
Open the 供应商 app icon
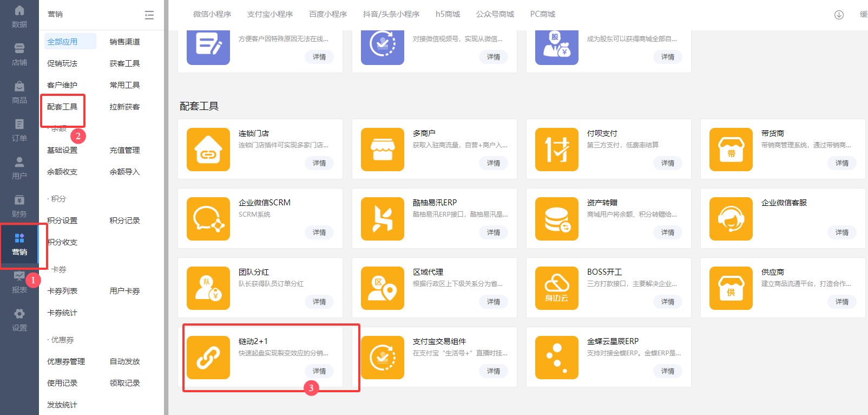click(731, 288)
